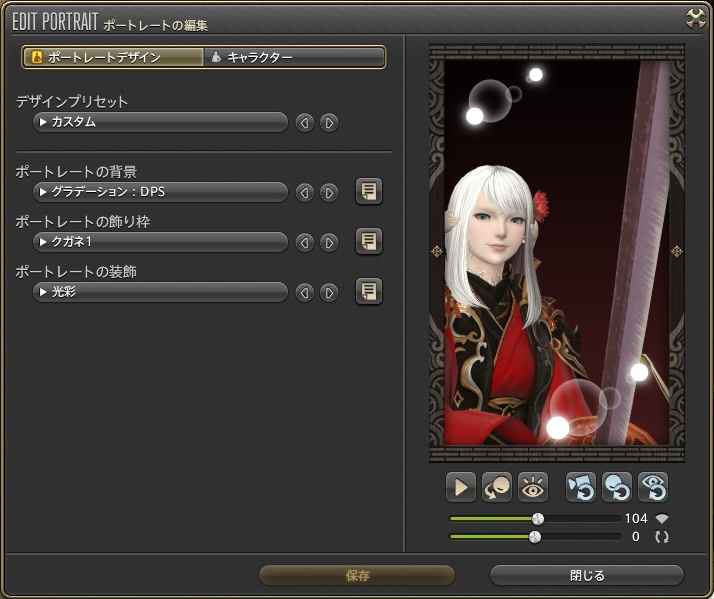Expand the グラデーション：DPS background dropdown
The height and width of the screenshot is (599, 714).
(160, 192)
